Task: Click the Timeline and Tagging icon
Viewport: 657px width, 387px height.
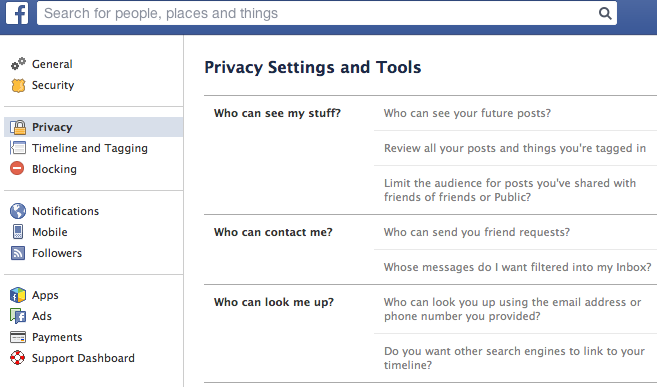Action: click(18, 148)
